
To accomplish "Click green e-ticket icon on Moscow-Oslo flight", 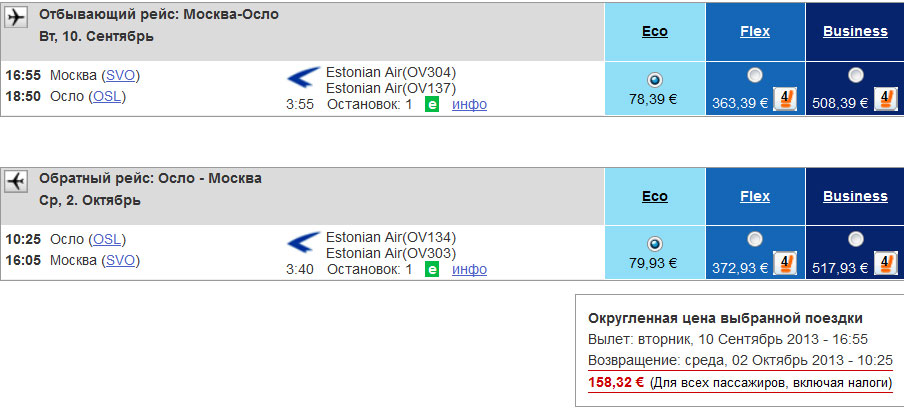I will 432,104.
